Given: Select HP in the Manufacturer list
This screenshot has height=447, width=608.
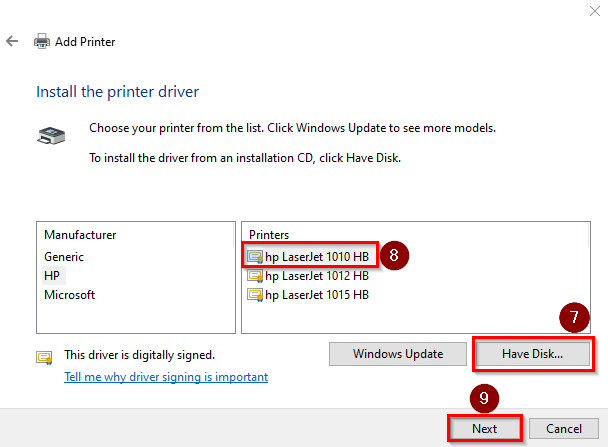Looking at the screenshot, I should 53,275.
